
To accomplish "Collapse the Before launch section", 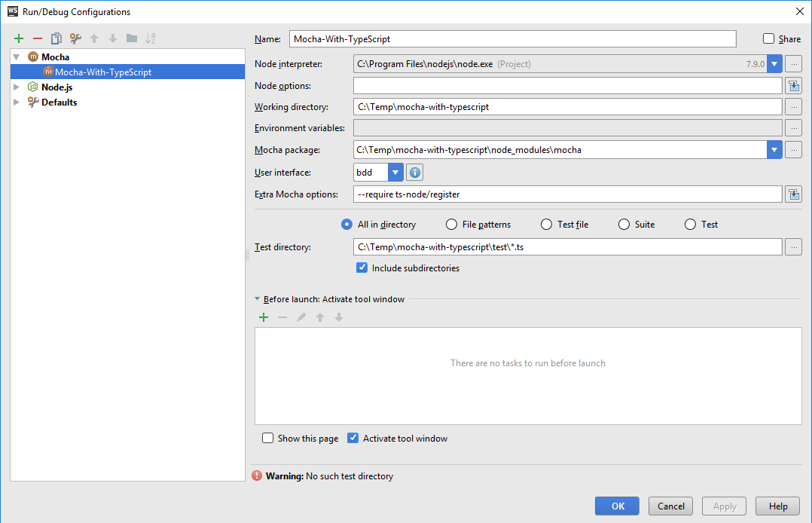I will tap(258, 299).
